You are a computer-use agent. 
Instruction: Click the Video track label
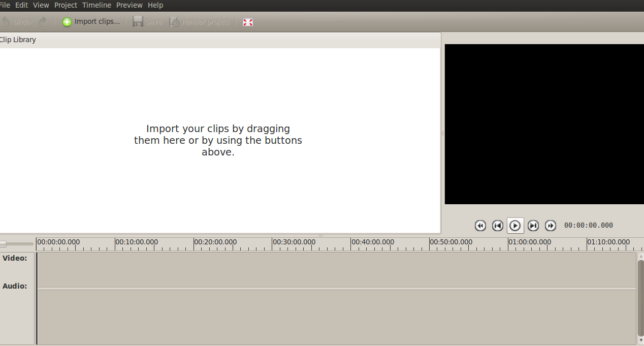15,258
